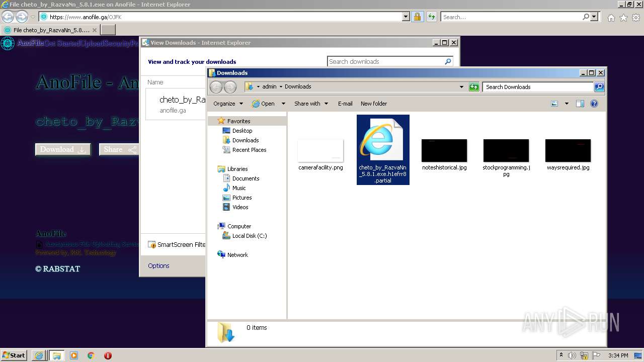644x362 pixels.
Task: Click the Downloads breadcrumb segment
Action: 298,86
